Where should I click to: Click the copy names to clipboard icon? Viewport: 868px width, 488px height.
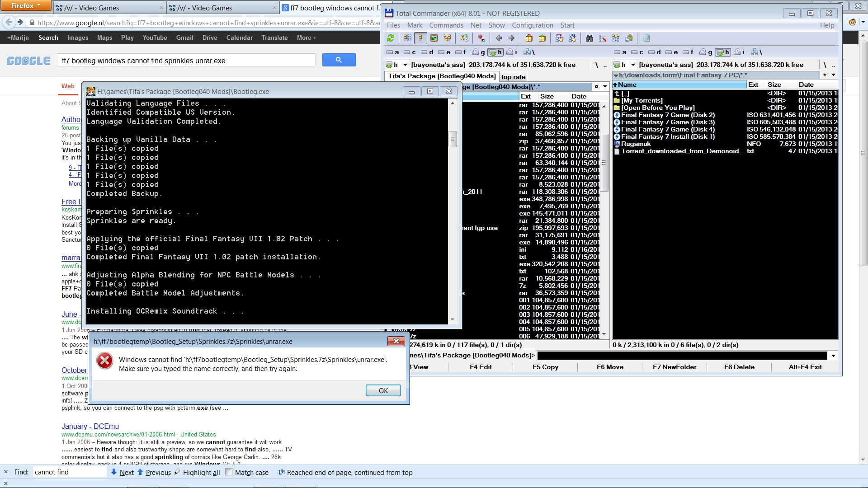pos(629,38)
